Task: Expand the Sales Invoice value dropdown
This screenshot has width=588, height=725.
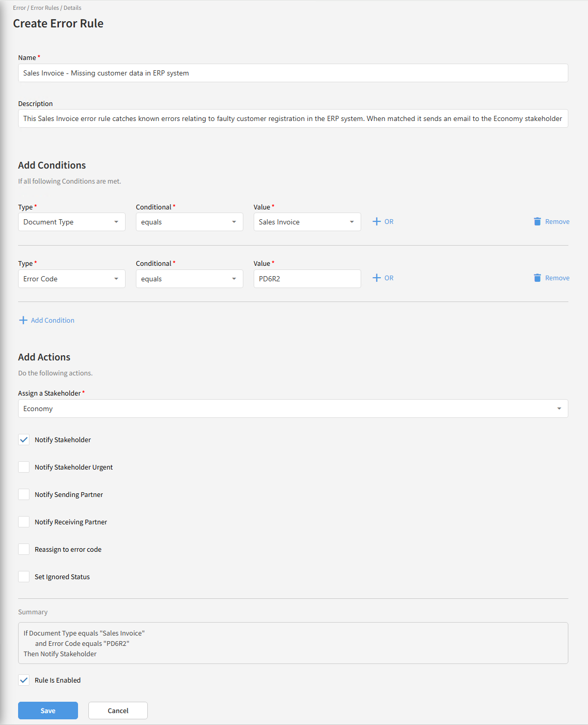Action: [x=307, y=222]
